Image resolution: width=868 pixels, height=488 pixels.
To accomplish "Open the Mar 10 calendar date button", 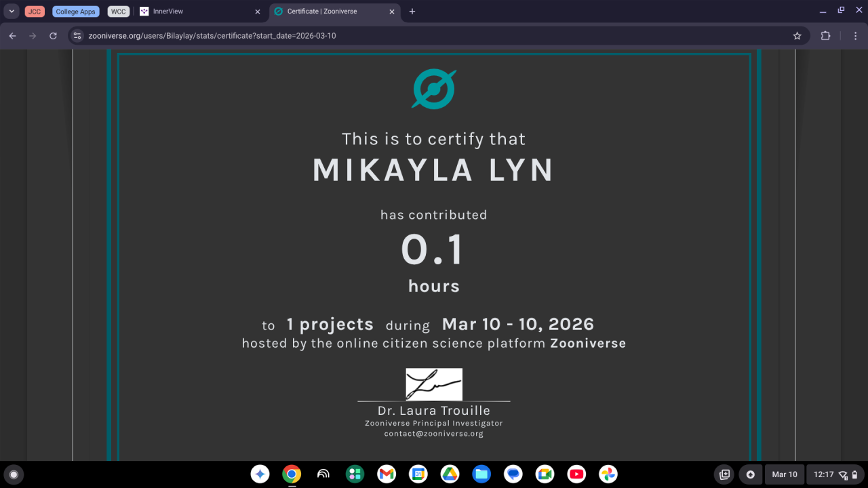I will [x=785, y=474].
